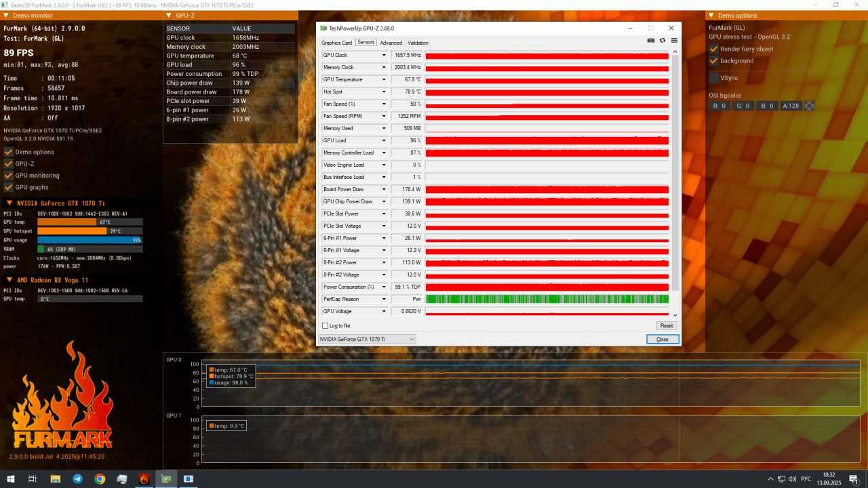Click the GPU usage 97% bar
This screenshot has width=868, height=488.
tap(90, 240)
